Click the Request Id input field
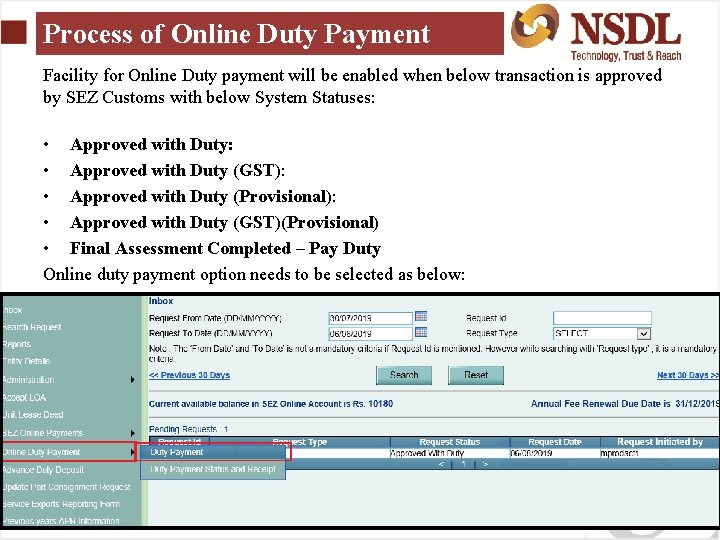 (x=602, y=318)
